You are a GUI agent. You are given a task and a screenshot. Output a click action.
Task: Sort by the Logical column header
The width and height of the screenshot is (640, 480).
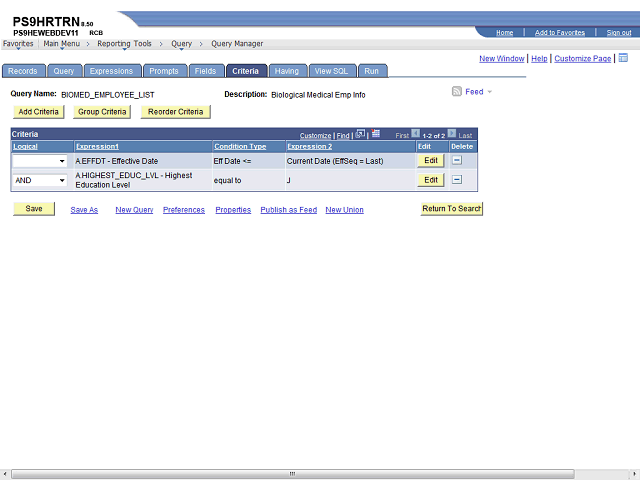click(x=25, y=147)
